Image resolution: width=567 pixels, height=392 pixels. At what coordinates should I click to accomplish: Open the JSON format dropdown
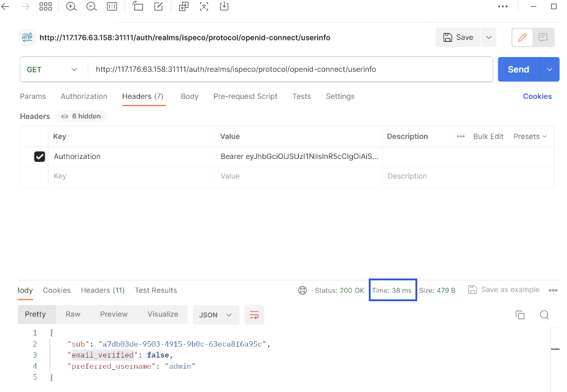pyautogui.click(x=215, y=315)
